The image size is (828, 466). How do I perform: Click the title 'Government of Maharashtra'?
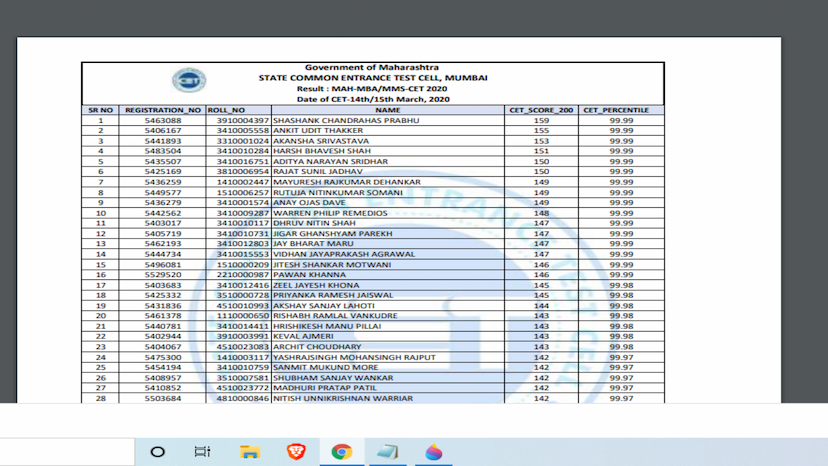point(372,67)
